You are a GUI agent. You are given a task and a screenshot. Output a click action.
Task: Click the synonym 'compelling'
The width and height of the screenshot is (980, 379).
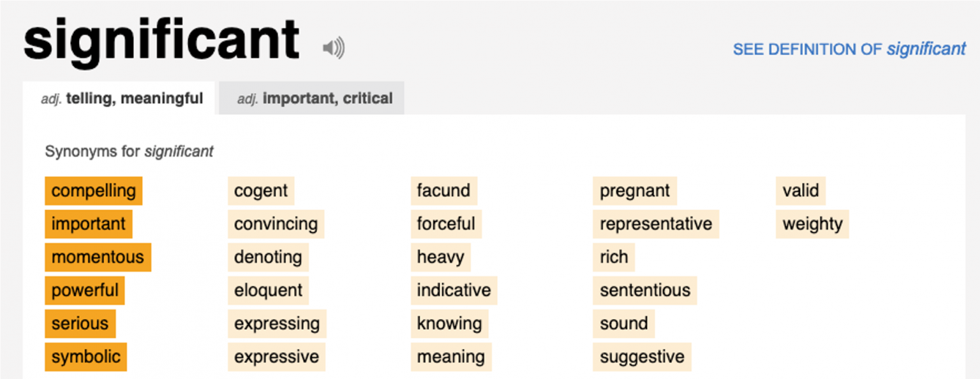coord(94,191)
